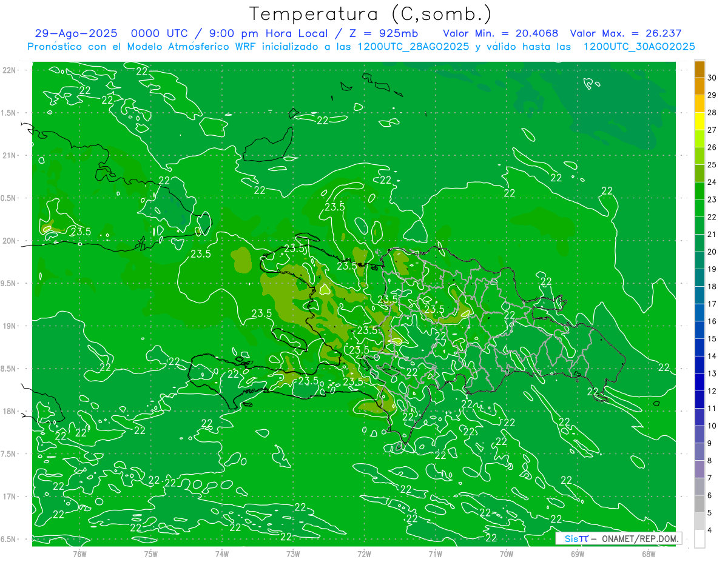Click the colorbar label "30"

712,78
